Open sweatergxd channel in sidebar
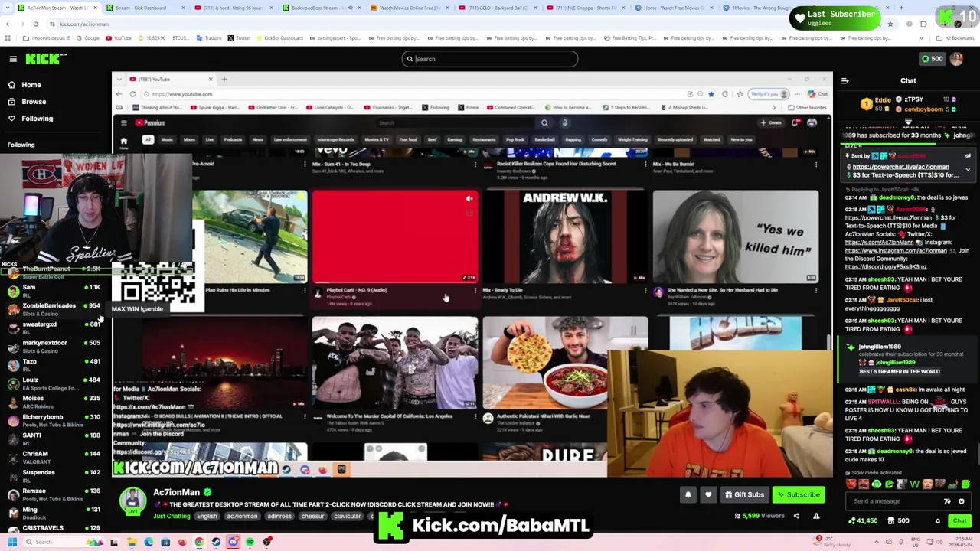 (x=52, y=328)
